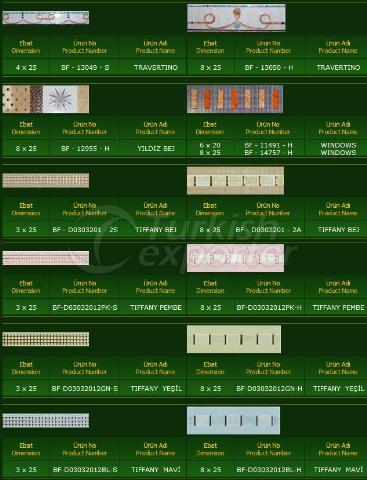Select product name YILDIZ BEJ
This screenshot has width=367, height=480.
156,148
